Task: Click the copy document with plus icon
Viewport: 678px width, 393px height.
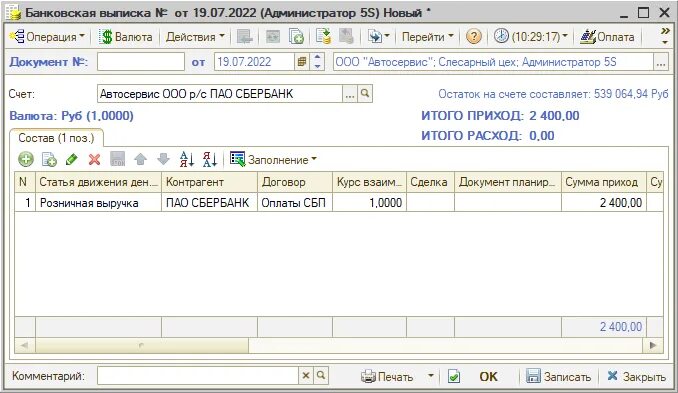Action: 296,37
